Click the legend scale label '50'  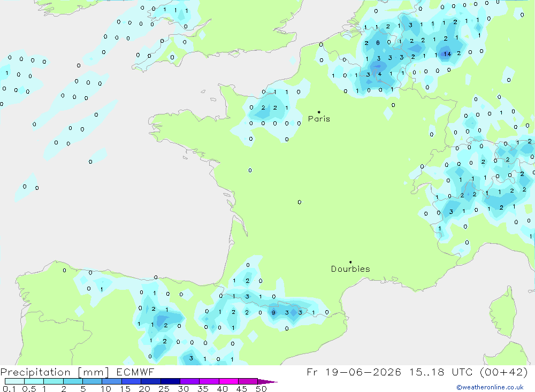[x=261, y=389]
